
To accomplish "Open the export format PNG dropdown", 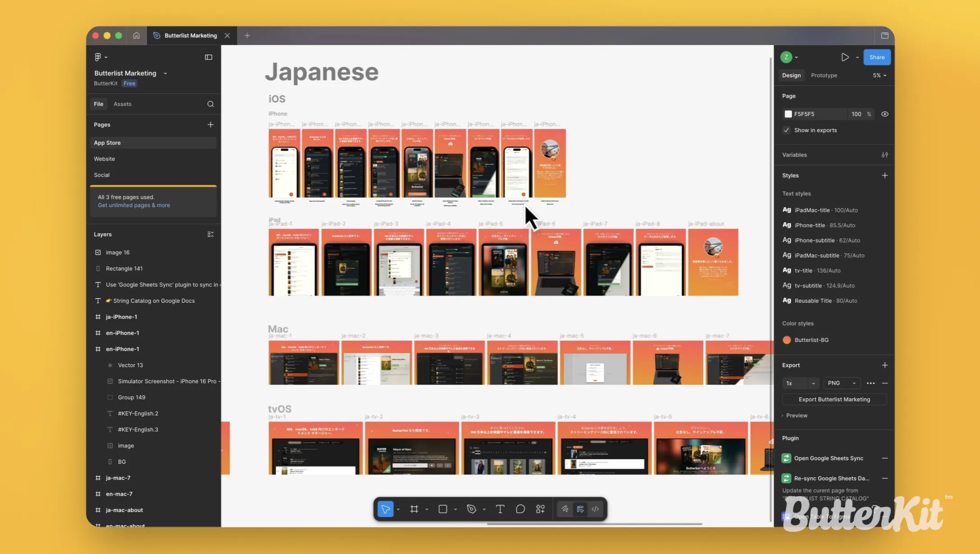I will pos(842,383).
